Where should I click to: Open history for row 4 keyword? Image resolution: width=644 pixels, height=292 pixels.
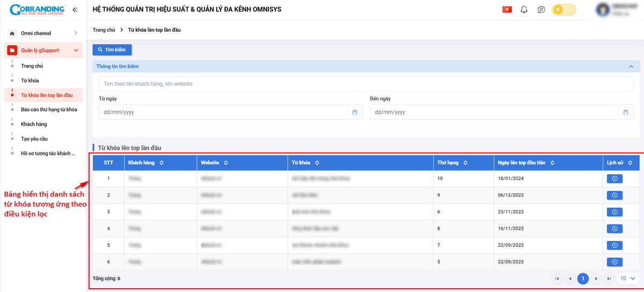(614, 229)
